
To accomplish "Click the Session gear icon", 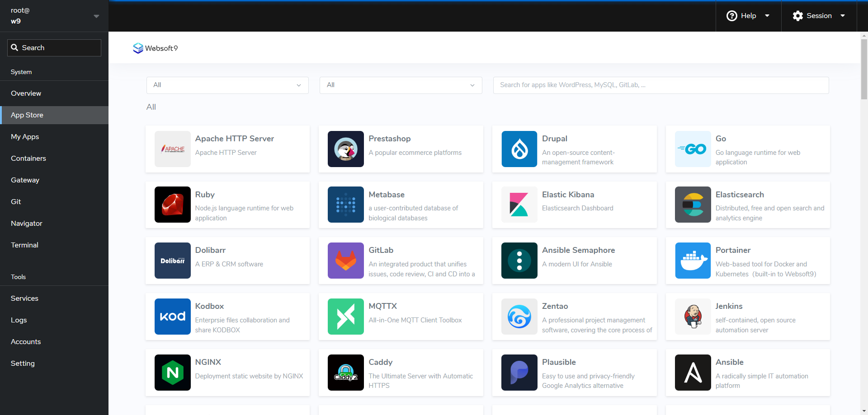I will (x=798, y=16).
